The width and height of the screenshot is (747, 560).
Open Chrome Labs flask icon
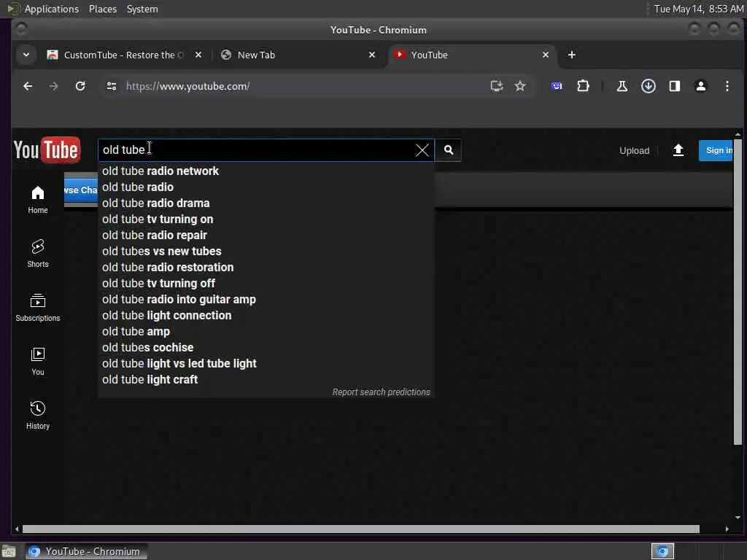click(x=622, y=86)
